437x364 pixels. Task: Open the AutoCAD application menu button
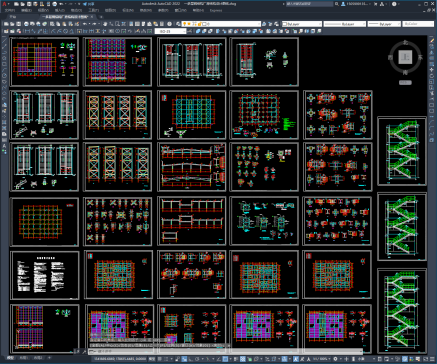click(x=4, y=4)
